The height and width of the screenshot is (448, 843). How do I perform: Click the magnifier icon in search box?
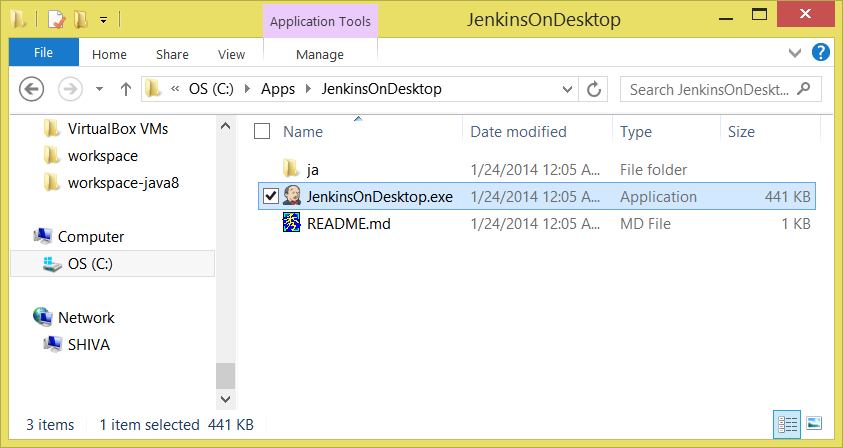(x=804, y=89)
